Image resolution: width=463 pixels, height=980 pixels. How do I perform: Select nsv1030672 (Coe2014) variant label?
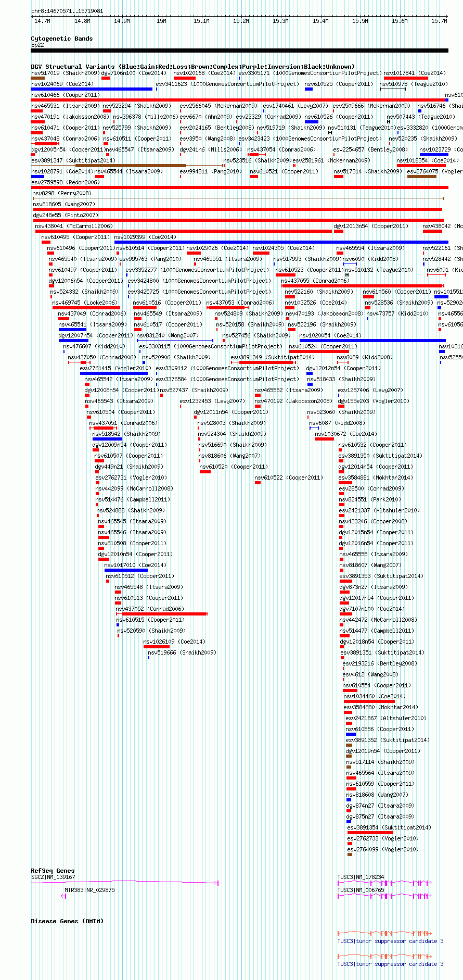[346, 434]
